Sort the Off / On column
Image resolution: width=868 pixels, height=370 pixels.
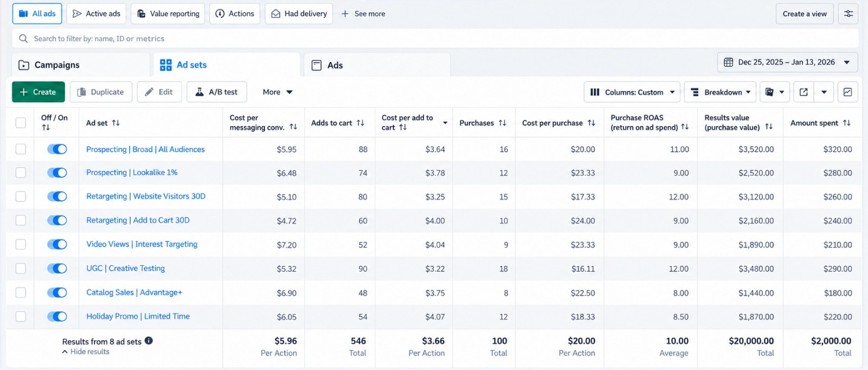(46, 127)
